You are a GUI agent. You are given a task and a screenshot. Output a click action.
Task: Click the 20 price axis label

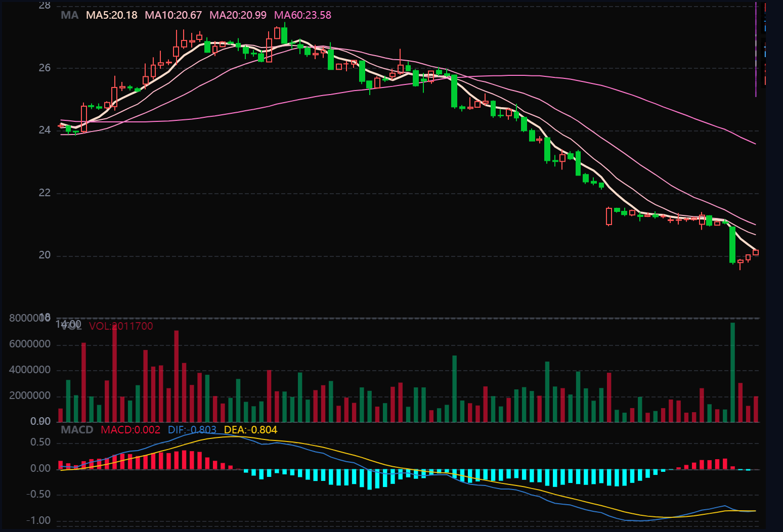[45, 255]
